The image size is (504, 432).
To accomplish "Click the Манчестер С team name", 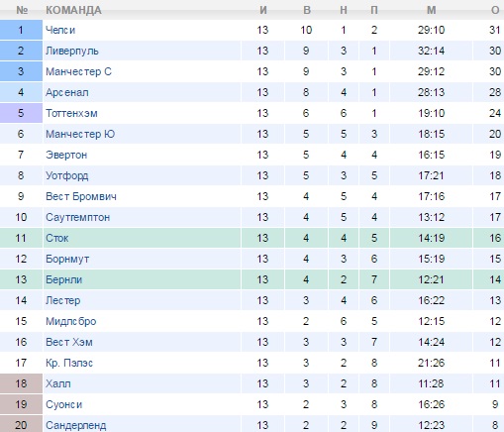I will [78, 71].
